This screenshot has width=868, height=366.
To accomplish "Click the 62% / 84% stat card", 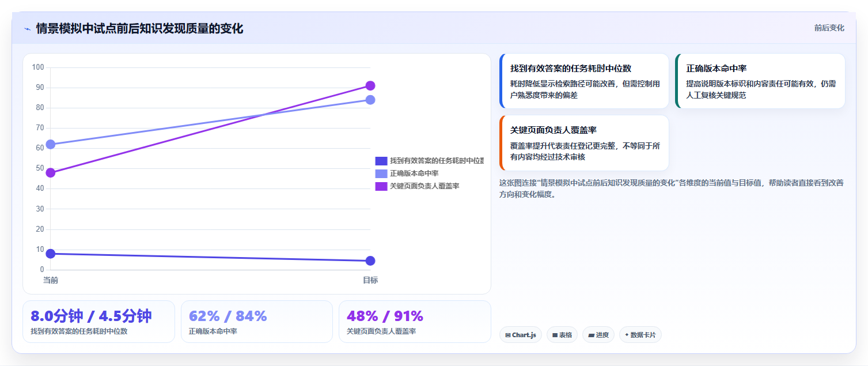I will pyautogui.click(x=257, y=322).
